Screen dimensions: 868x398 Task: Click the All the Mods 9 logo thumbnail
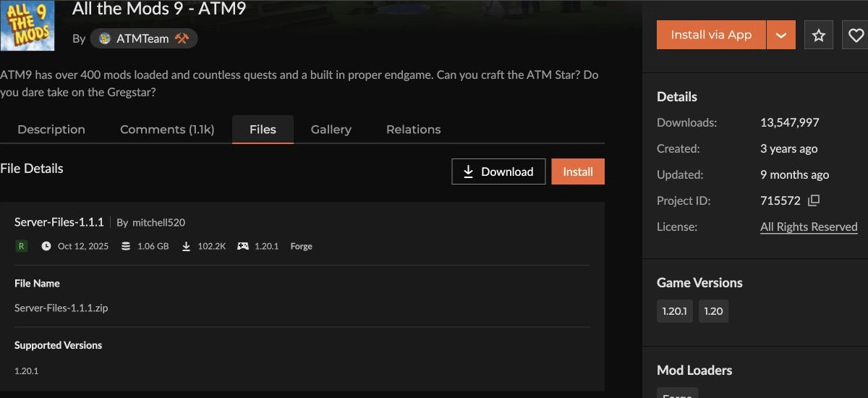(27, 25)
